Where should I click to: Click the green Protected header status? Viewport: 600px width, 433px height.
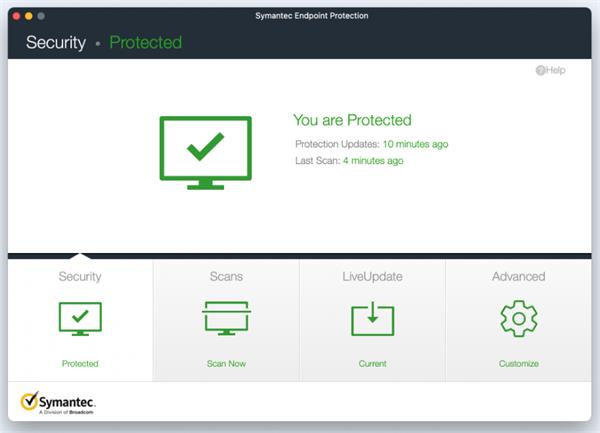[145, 42]
